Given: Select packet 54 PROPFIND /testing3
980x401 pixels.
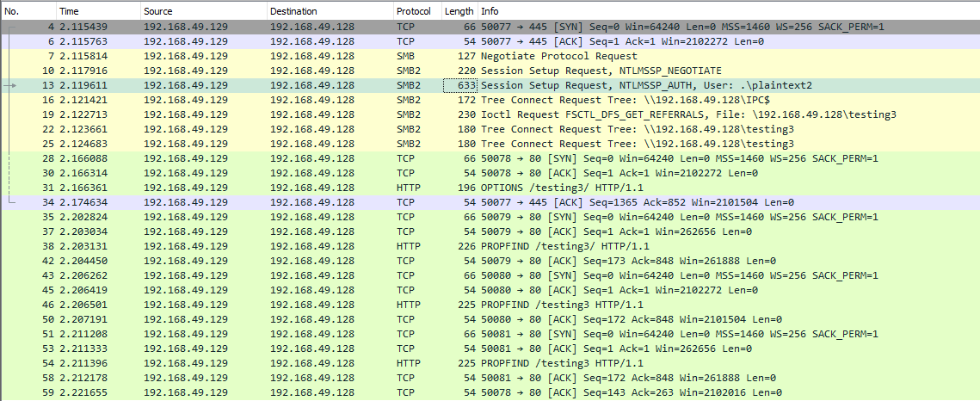Looking at the screenshot, I should (490, 363).
